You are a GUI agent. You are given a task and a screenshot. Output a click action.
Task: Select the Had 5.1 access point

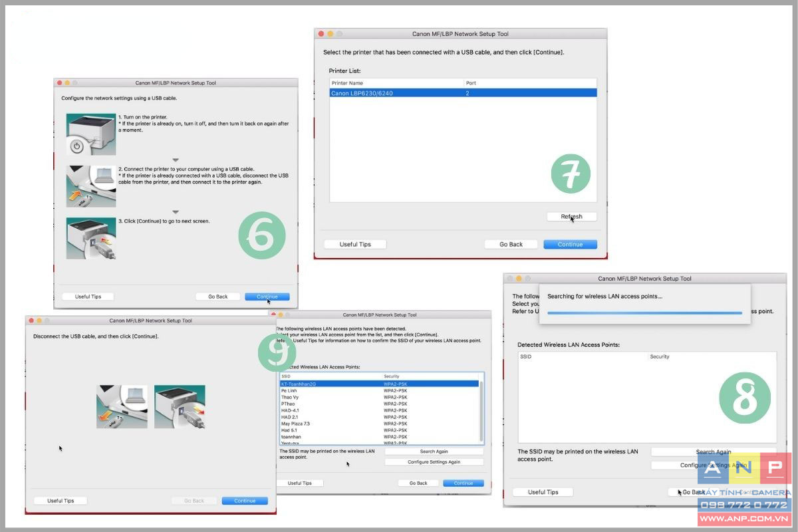pos(379,430)
